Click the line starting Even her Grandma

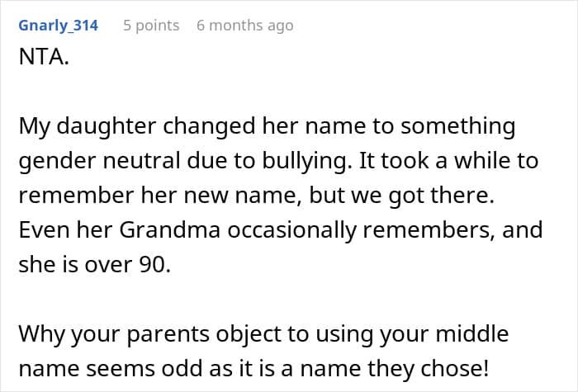pos(281,230)
